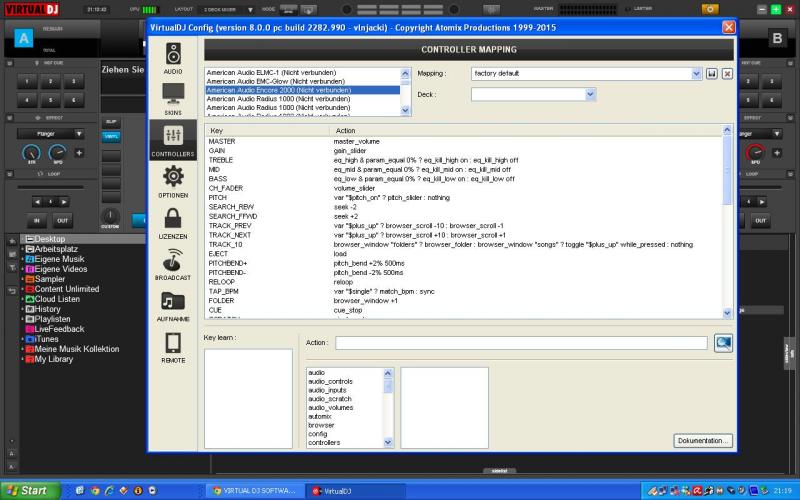
Task: Toggle the left deck EFFECT panel switch
Action: (x=9, y=118)
